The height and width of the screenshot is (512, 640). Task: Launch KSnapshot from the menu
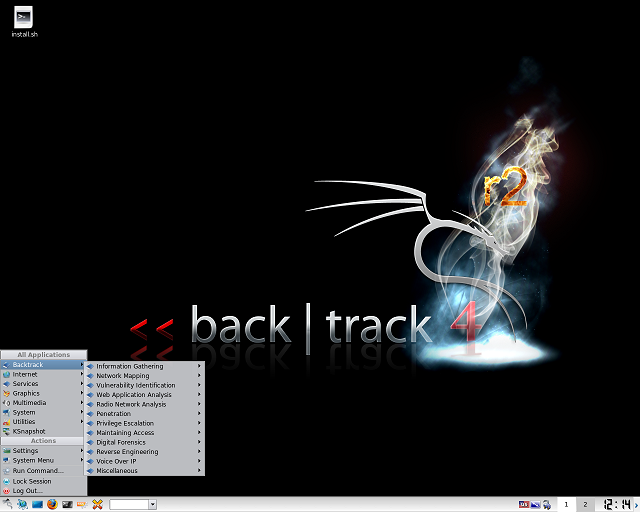[43, 431]
